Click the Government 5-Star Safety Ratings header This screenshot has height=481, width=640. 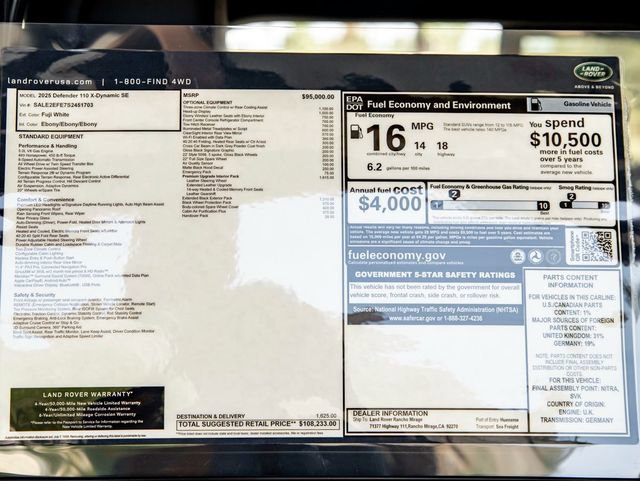coord(435,275)
